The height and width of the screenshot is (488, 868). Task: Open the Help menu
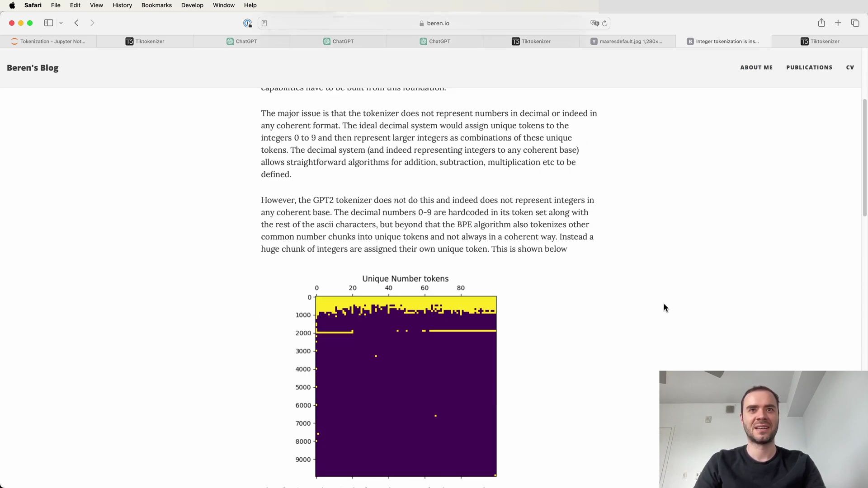[x=250, y=5]
